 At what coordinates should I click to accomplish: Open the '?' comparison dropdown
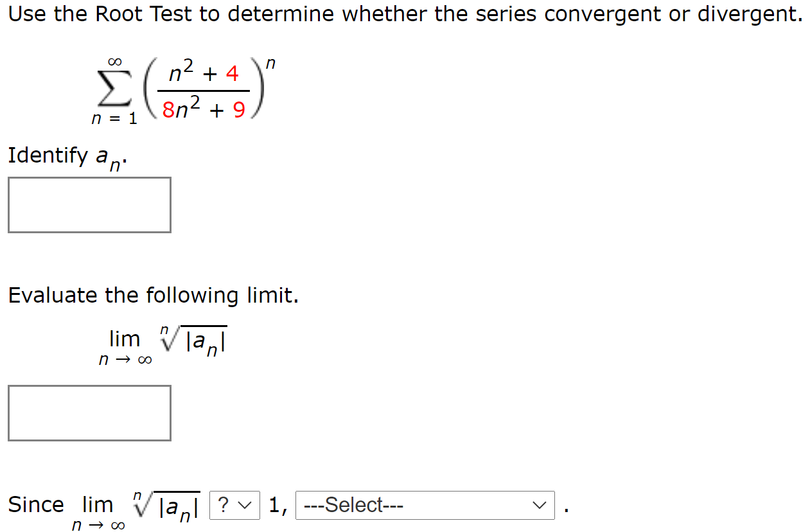click(234, 505)
